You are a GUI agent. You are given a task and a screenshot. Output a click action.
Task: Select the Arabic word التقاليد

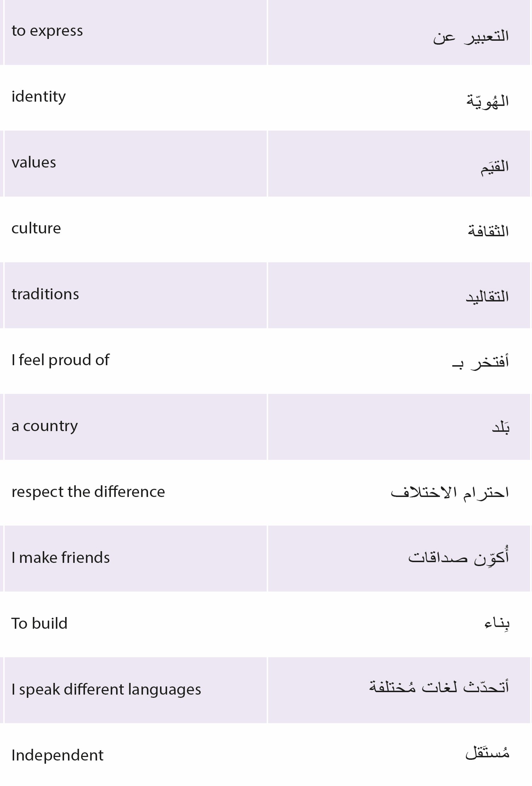tap(487, 296)
